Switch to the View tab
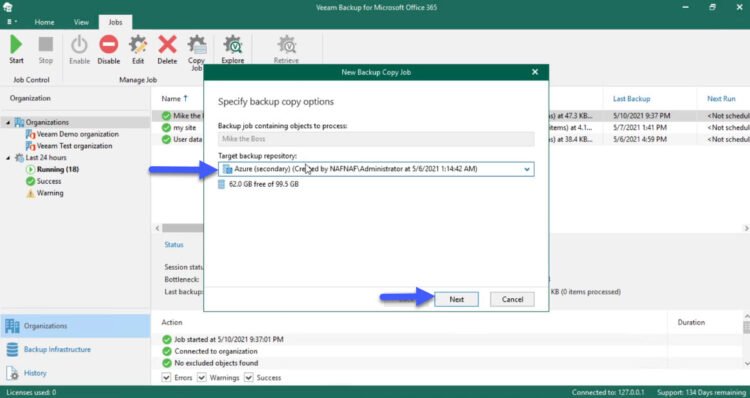Image resolution: width=750 pixels, height=398 pixels. coord(81,22)
